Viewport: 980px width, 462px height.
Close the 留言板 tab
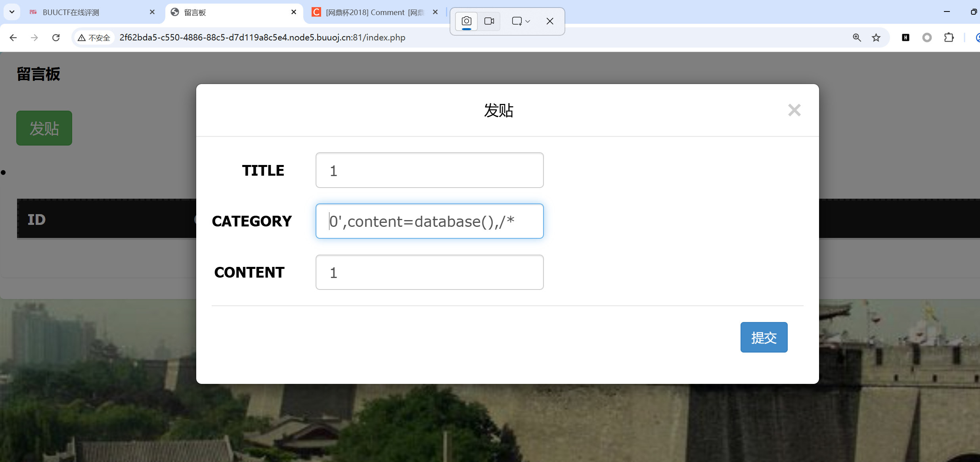click(x=294, y=12)
